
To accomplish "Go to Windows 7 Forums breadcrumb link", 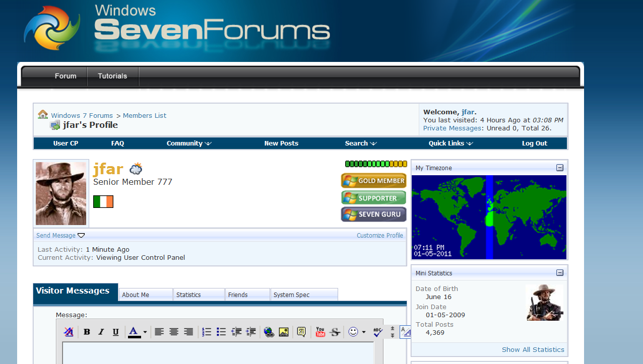I will click(x=82, y=115).
